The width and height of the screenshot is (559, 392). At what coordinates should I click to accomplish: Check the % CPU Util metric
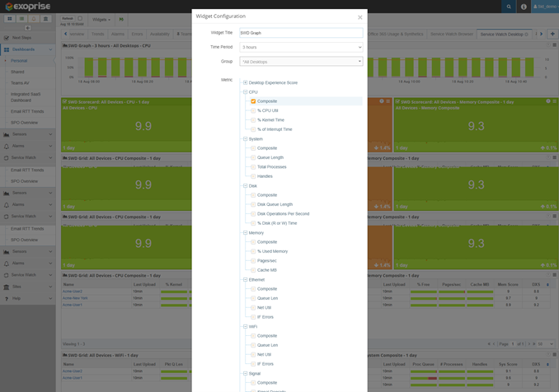[253, 110]
